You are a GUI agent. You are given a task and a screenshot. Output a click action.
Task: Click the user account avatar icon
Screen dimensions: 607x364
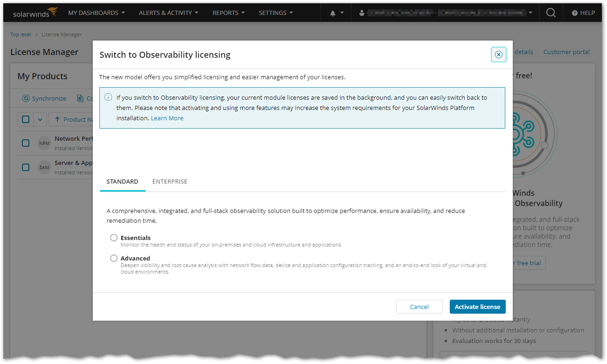pos(362,13)
